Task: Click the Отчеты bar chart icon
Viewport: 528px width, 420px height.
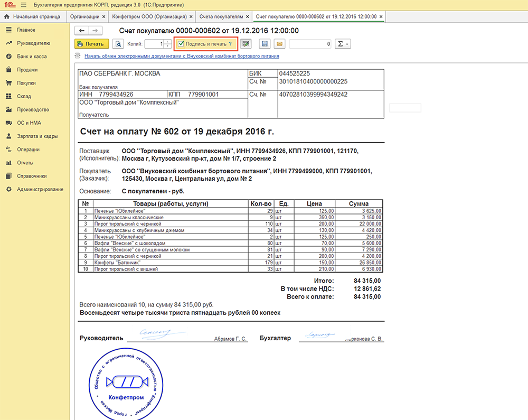Action: (x=9, y=163)
